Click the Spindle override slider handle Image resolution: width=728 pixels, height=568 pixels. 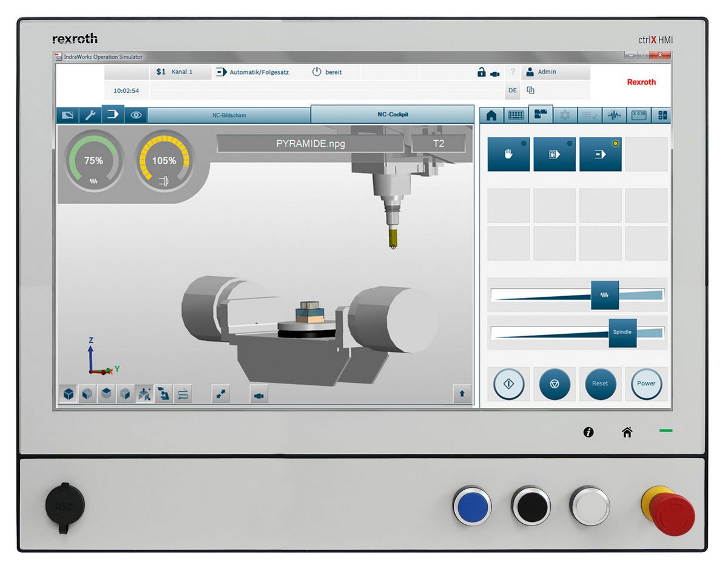point(622,333)
